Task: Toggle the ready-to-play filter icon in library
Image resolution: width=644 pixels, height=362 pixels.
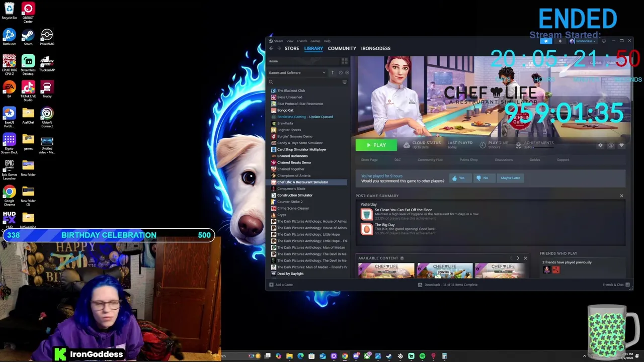Action: 347,73
